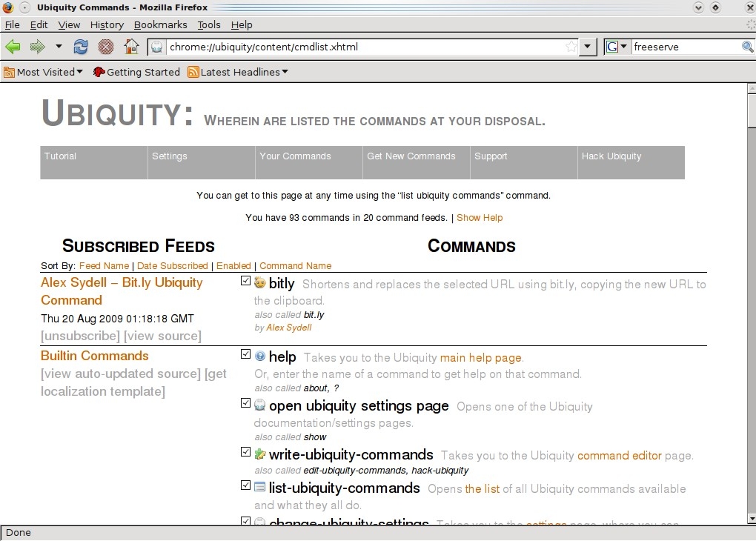Click the Alex Sydell author link
756x541 pixels.
click(289, 328)
